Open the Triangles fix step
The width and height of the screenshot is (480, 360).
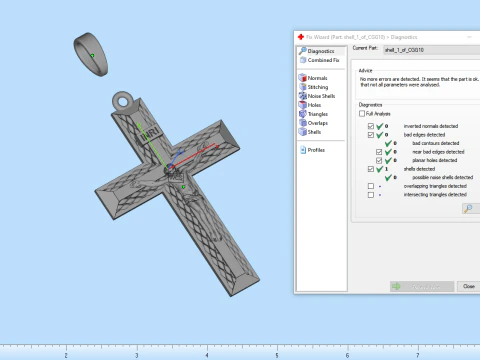(x=317, y=114)
